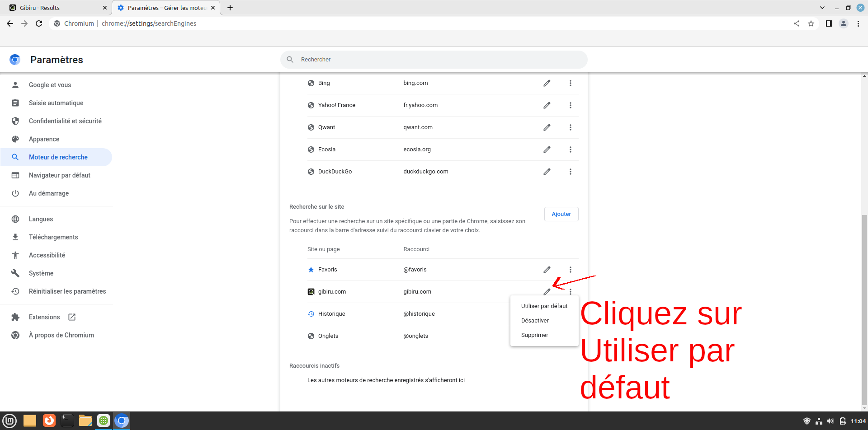Choose Supprimer in the context menu
This screenshot has width=868, height=430.
[x=534, y=335]
